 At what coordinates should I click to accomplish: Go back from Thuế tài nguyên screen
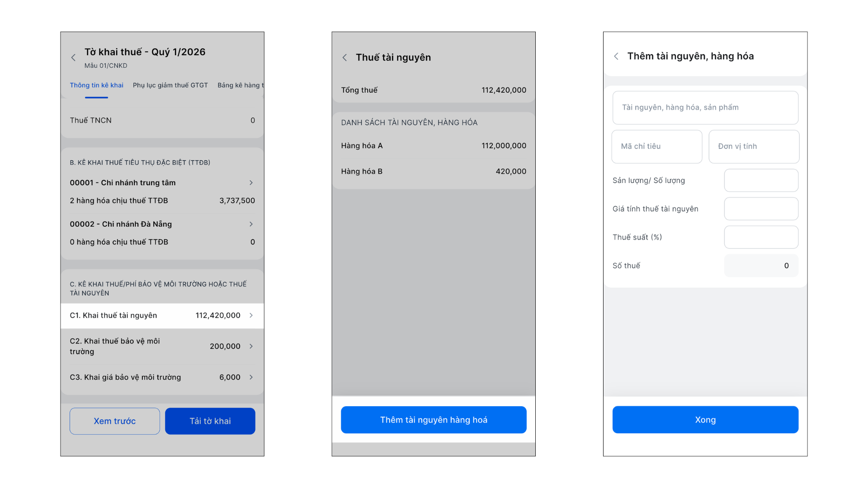(345, 58)
